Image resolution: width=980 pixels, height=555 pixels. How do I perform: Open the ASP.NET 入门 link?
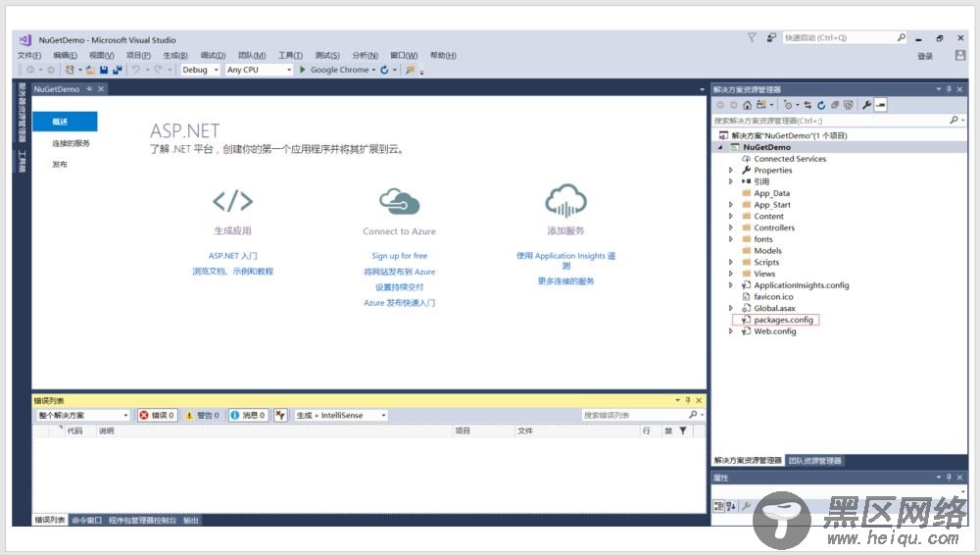[232, 256]
